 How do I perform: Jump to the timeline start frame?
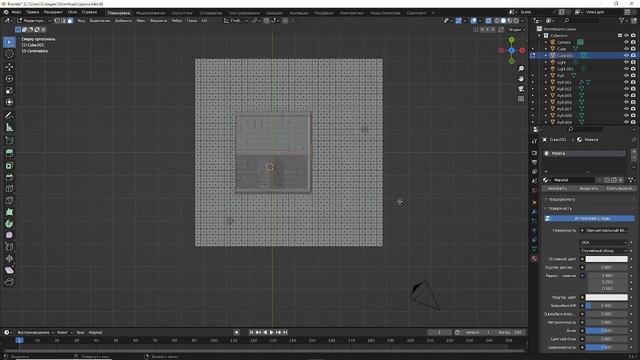[251, 333]
